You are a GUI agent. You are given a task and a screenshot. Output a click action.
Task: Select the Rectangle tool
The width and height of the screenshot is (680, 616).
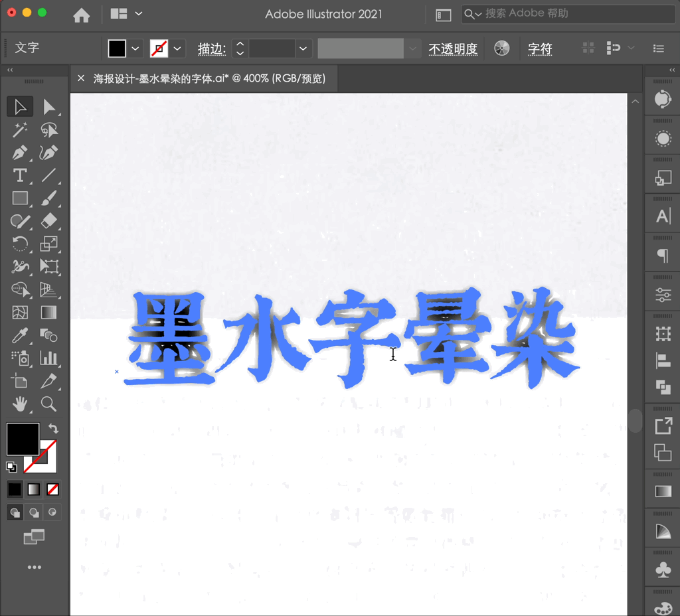[x=19, y=198]
